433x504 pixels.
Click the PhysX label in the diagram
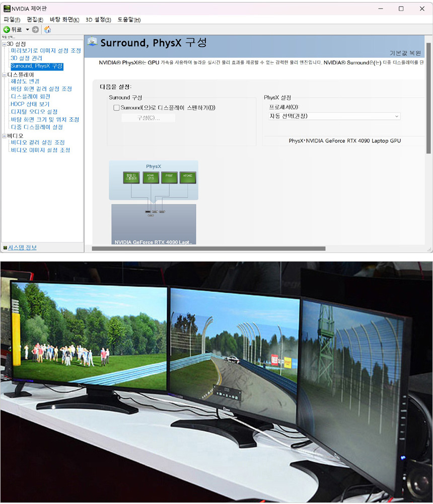[x=154, y=166]
